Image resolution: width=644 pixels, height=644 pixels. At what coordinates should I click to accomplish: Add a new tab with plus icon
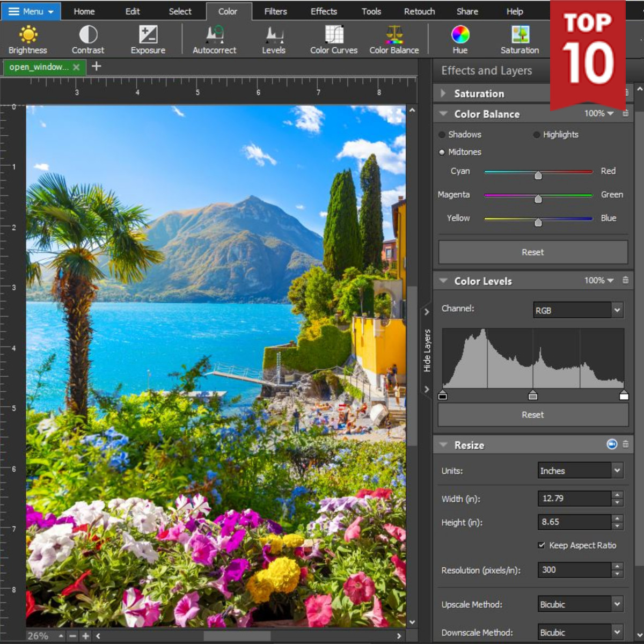tap(97, 66)
